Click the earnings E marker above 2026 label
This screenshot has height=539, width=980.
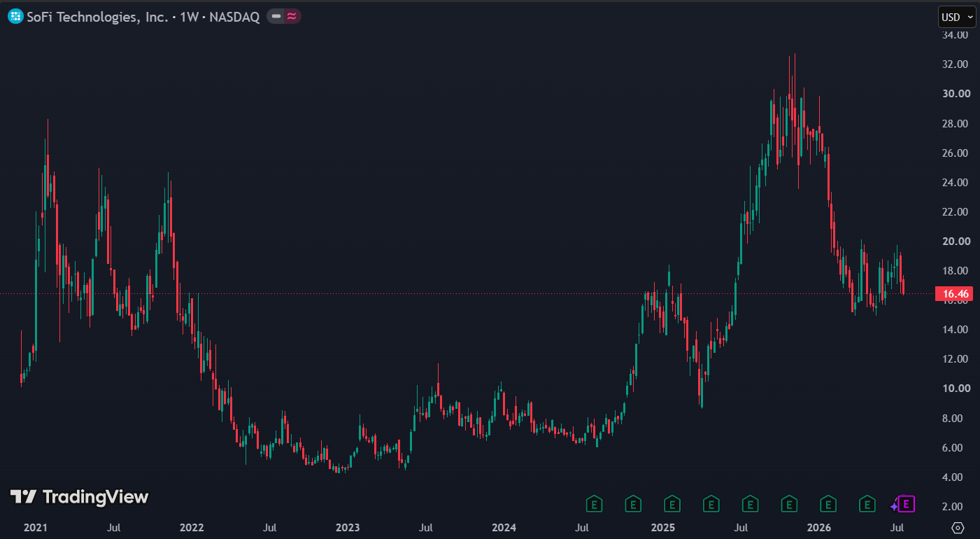click(828, 503)
